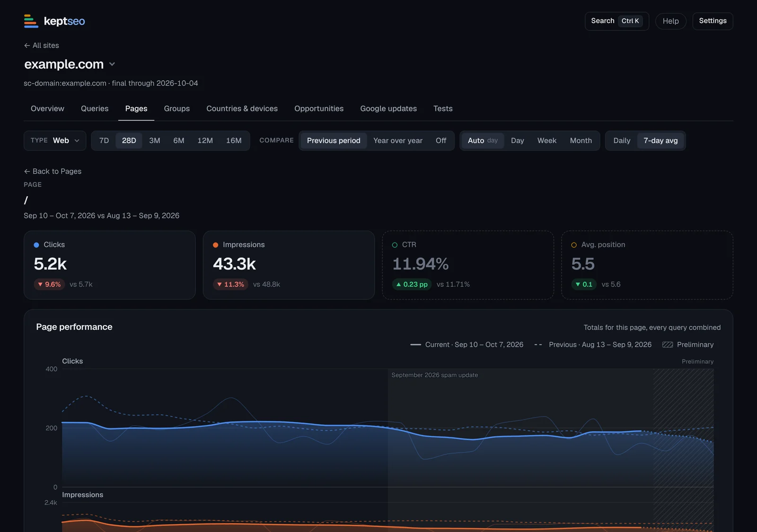
Task: Open the Help button
Action: click(x=670, y=21)
